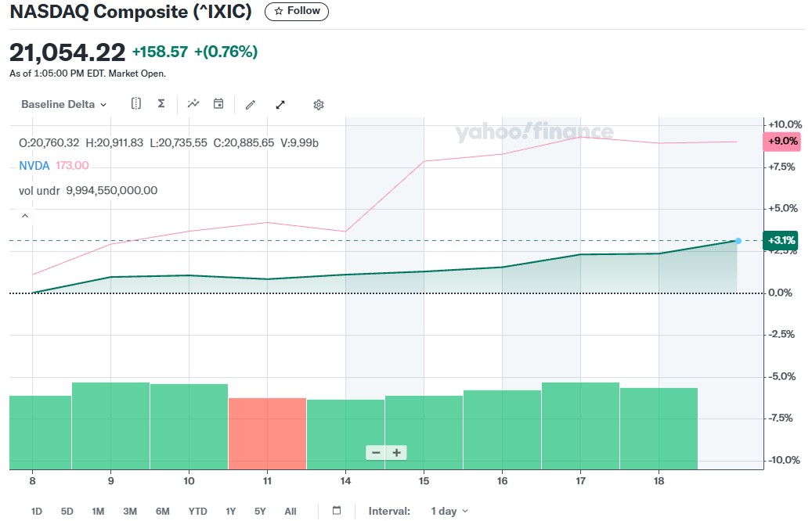Select the +3.1% index price tag
This screenshot has width=812, height=521.
[781, 240]
